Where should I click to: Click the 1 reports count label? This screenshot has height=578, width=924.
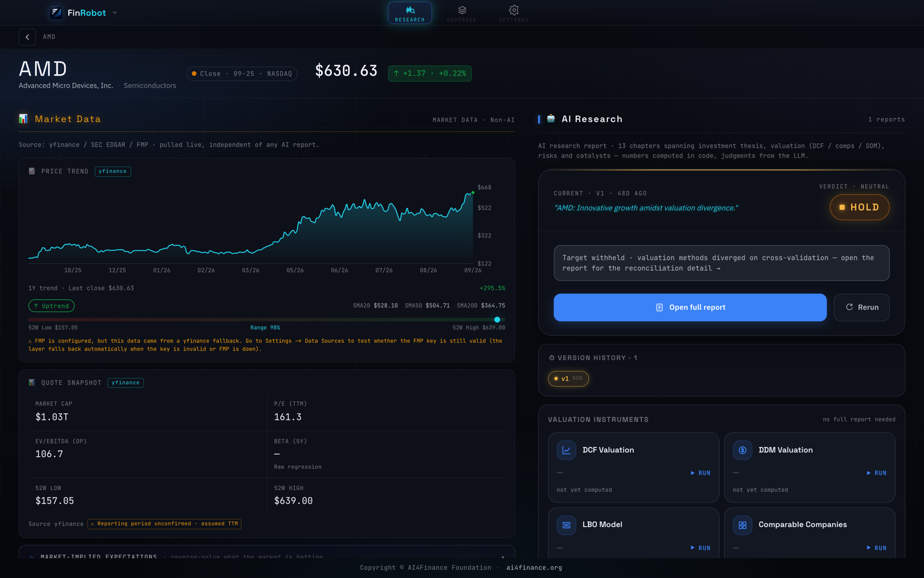tap(886, 120)
